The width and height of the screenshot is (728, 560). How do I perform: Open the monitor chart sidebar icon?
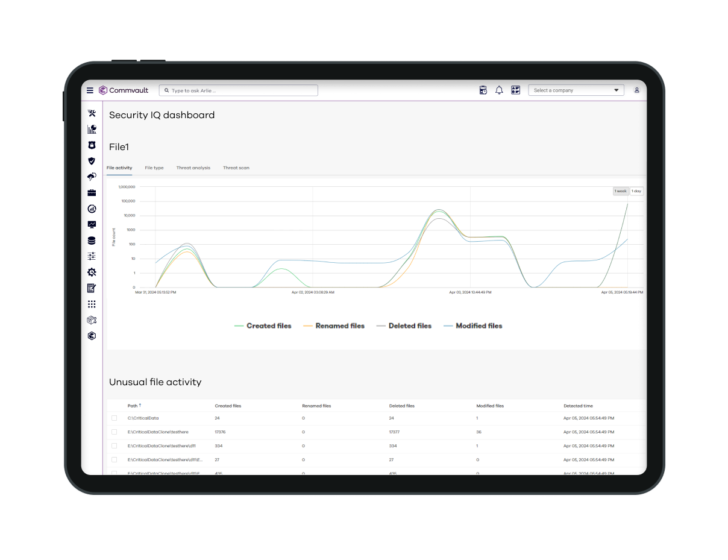(92, 225)
